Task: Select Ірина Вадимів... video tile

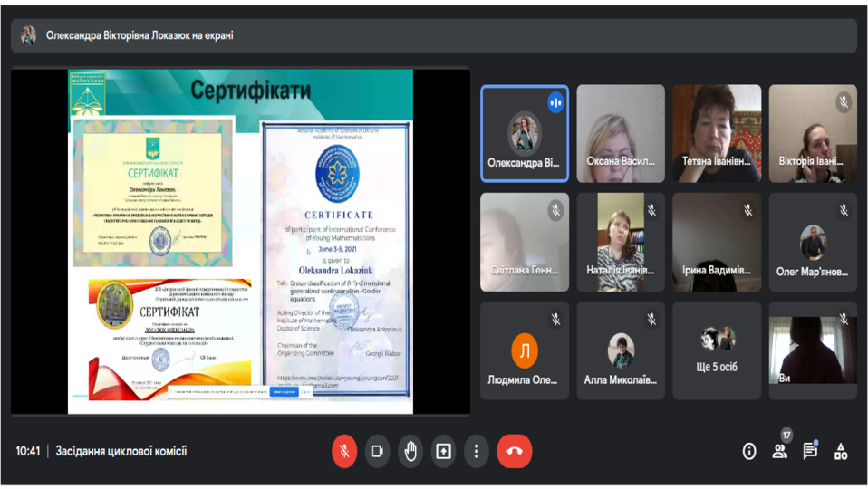Action: pos(717,242)
